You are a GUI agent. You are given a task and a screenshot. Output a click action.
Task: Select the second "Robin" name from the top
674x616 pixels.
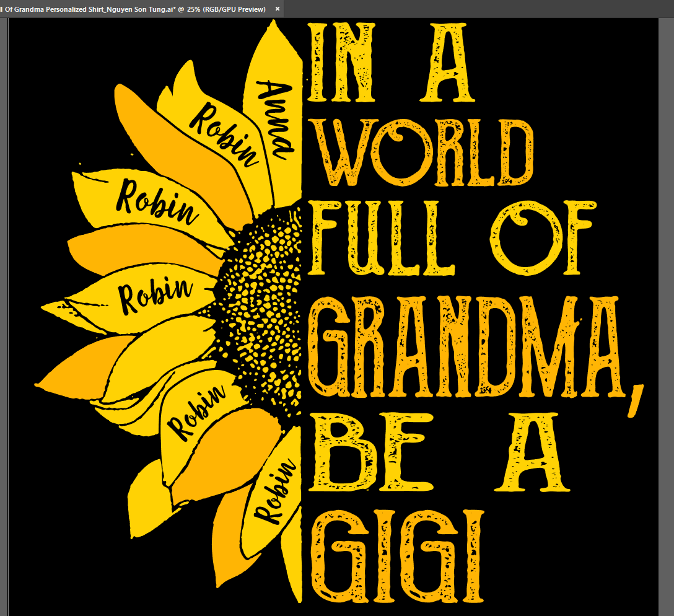point(157,201)
